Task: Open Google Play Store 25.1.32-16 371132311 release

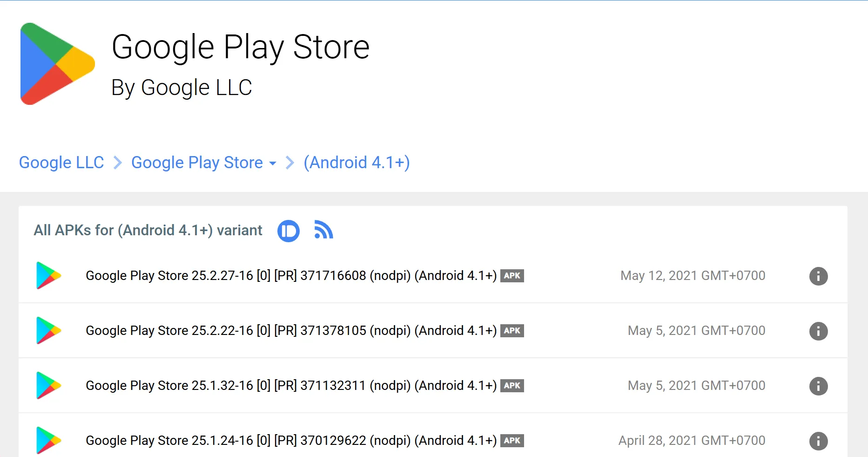Action: tap(291, 386)
